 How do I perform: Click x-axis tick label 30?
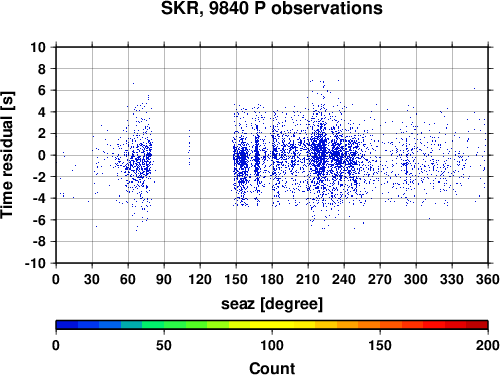point(92,279)
